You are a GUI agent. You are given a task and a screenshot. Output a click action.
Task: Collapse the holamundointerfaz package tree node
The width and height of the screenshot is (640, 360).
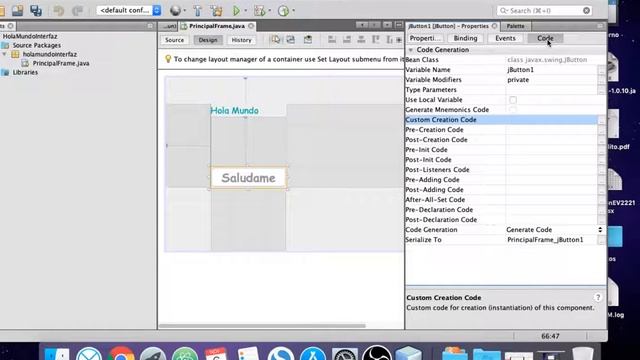click(x=4, y=54)
